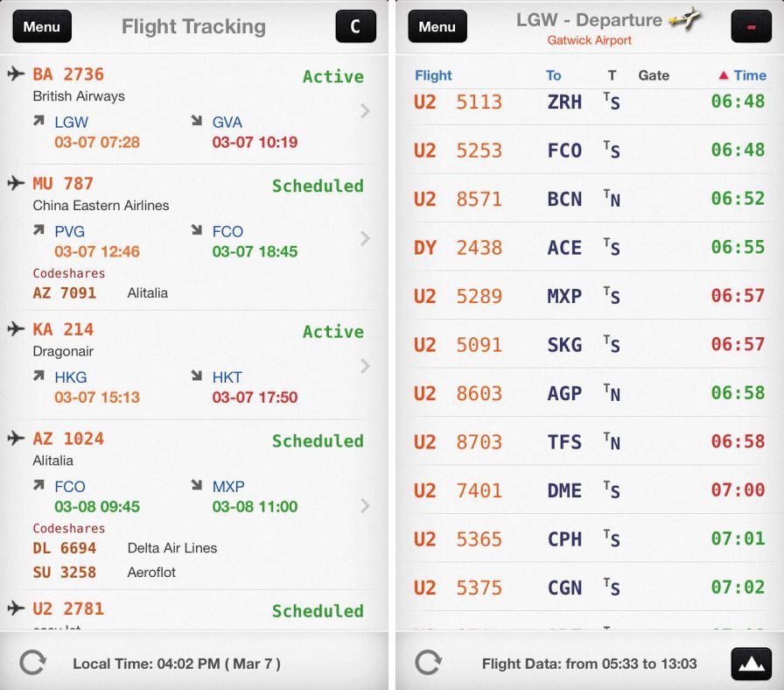Click airplane icon beside AZ 1024

16,438
